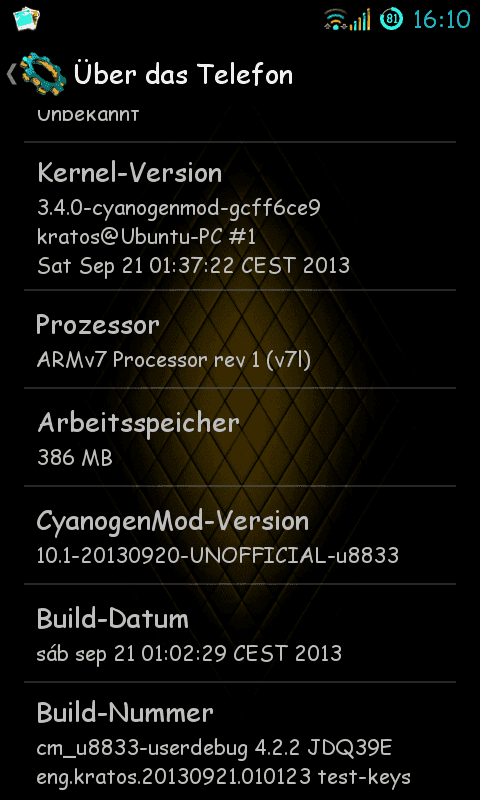
Task: Select the Prozessor entry
Action: (240, 339)
